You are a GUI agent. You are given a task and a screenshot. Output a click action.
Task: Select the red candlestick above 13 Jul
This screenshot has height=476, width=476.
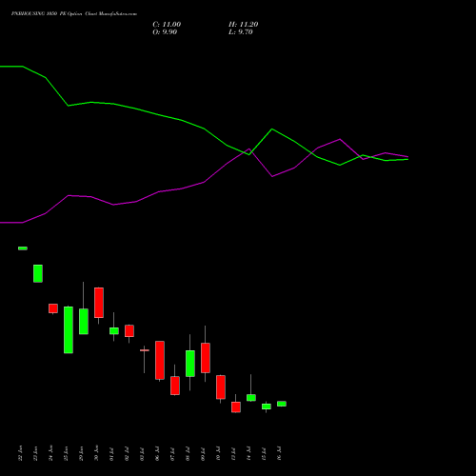[236, 407]
